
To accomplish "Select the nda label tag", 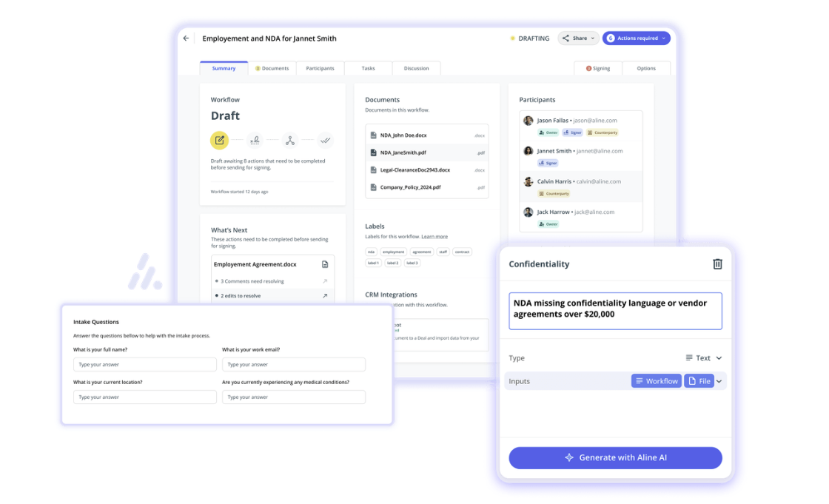I will click(x=371, y=252).
